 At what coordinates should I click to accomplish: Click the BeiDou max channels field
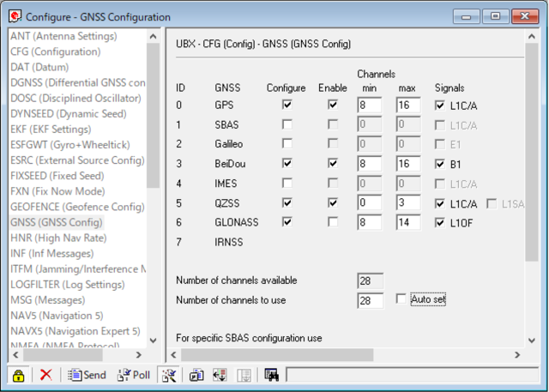click(x=408, y=164)
